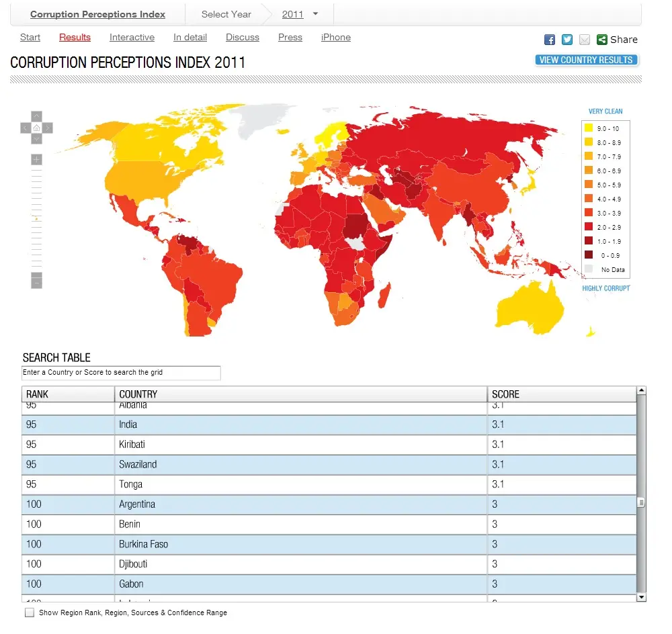Select the Benin row
672x634 pixels.
[329, 525]
